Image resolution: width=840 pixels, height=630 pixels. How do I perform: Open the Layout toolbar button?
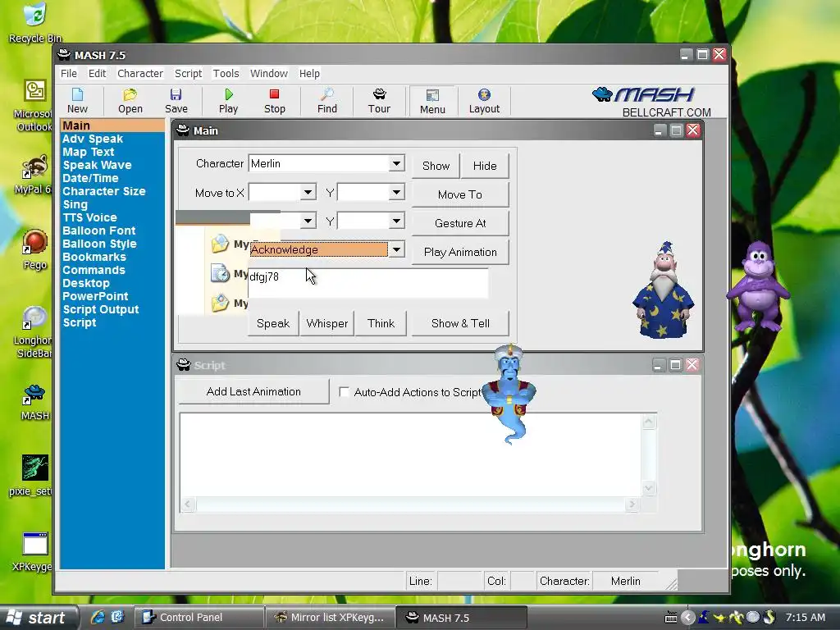(484, 101)
